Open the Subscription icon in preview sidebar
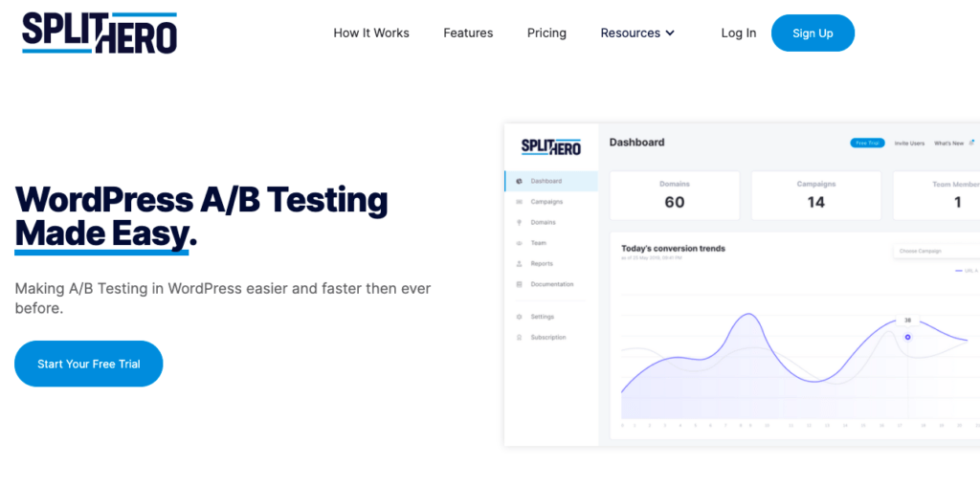The width and height of the screenshot is (980, 487). coord(519,338)
